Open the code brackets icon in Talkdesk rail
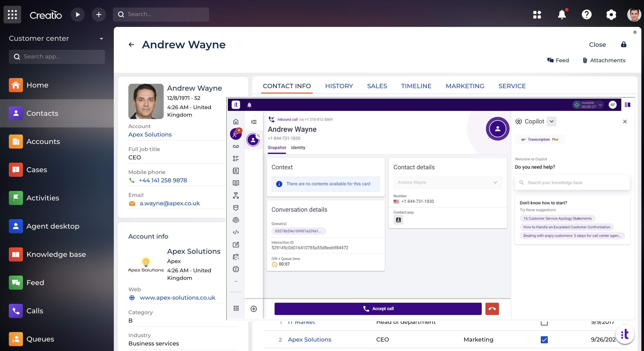Screen dimensions: 644x351 point(236,232)
